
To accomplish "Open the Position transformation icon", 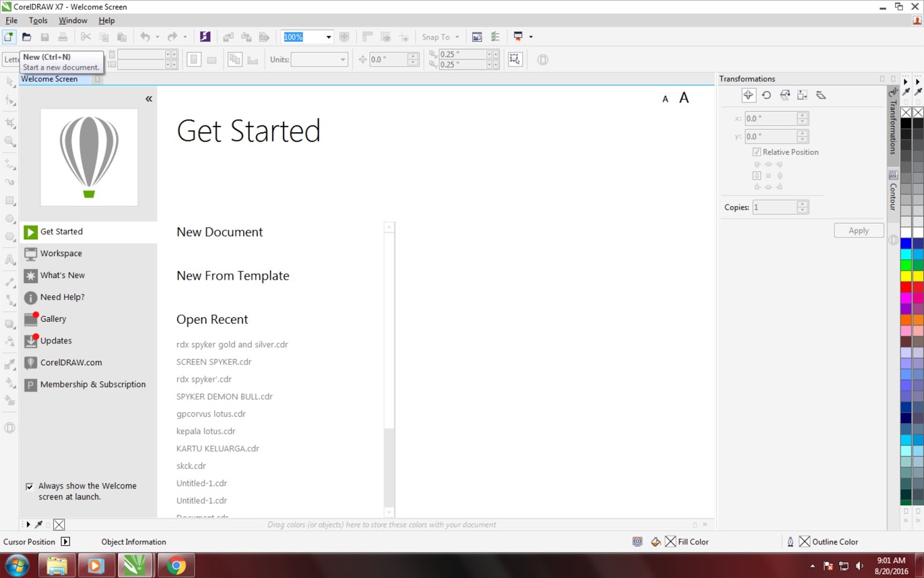I will (748, 95).
